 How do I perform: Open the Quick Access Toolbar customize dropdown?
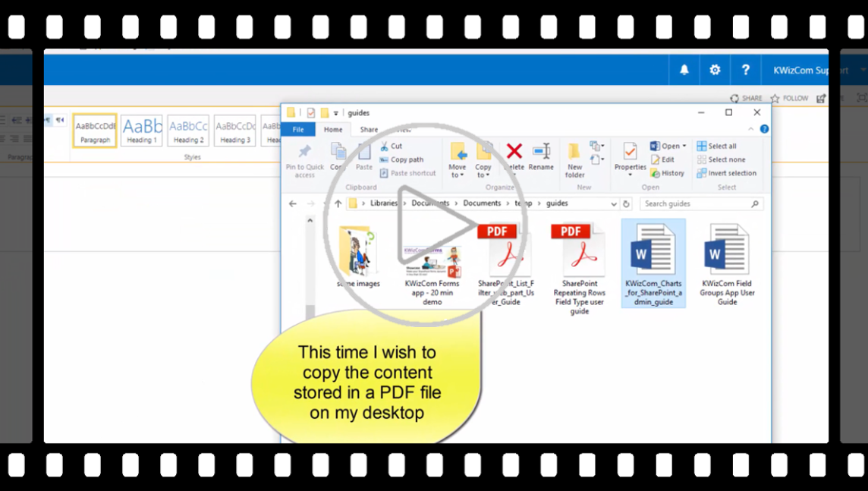pyautogui.click(x=335, y=113)
